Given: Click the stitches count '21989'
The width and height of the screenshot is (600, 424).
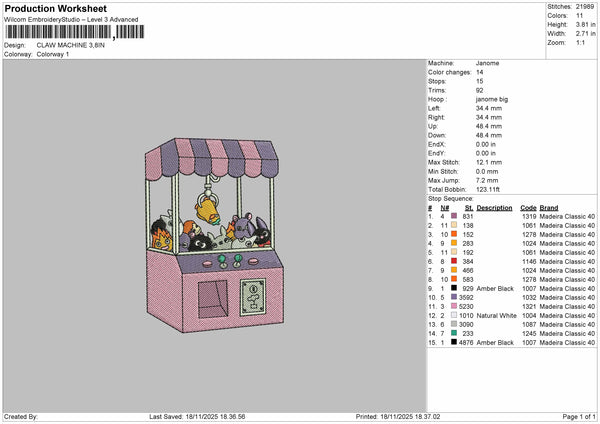Looking at the screenshot, I should (x=585, y=7).
